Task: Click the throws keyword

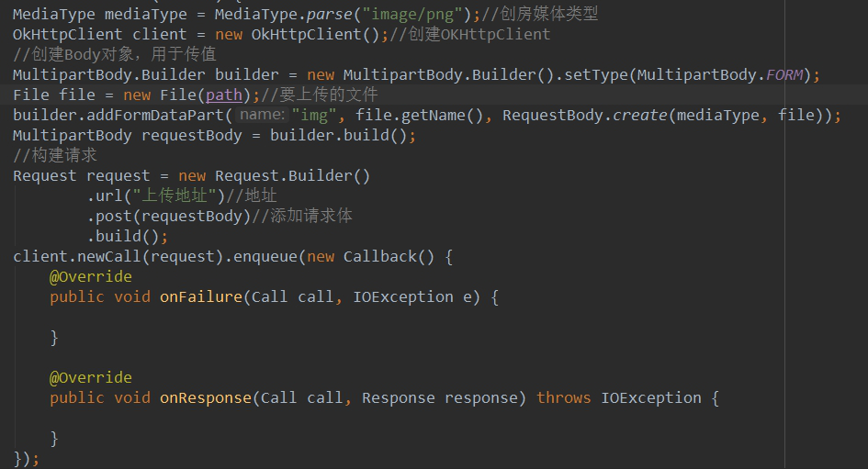Action: pos(564,398)
